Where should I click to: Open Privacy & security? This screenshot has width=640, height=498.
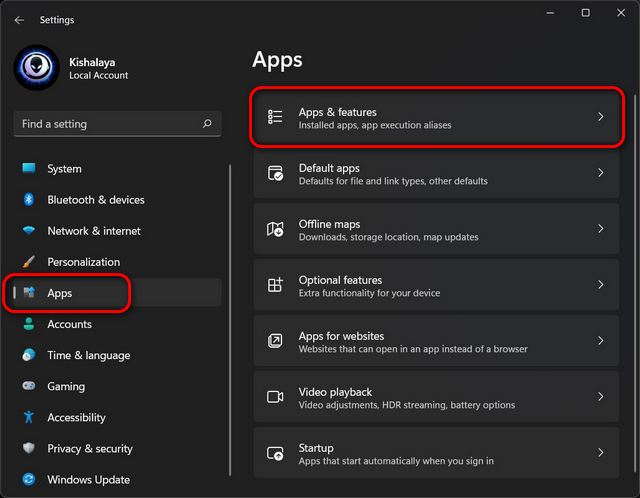[x=90, y=448]
